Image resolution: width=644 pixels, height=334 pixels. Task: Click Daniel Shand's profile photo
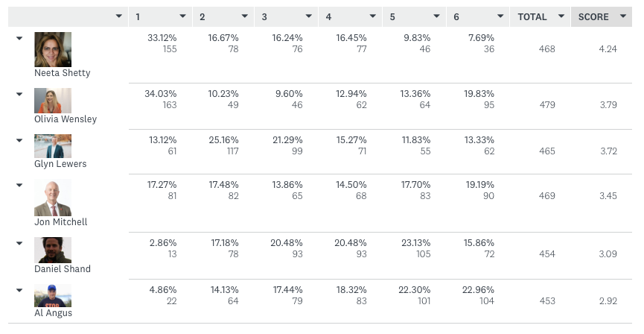click(x=53, y=250)
